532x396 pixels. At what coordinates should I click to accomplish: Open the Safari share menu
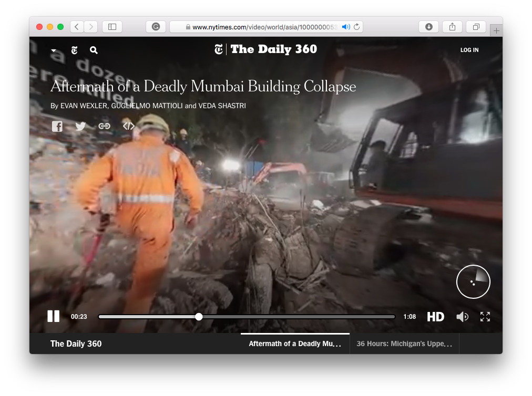click(x=452, y=27)
